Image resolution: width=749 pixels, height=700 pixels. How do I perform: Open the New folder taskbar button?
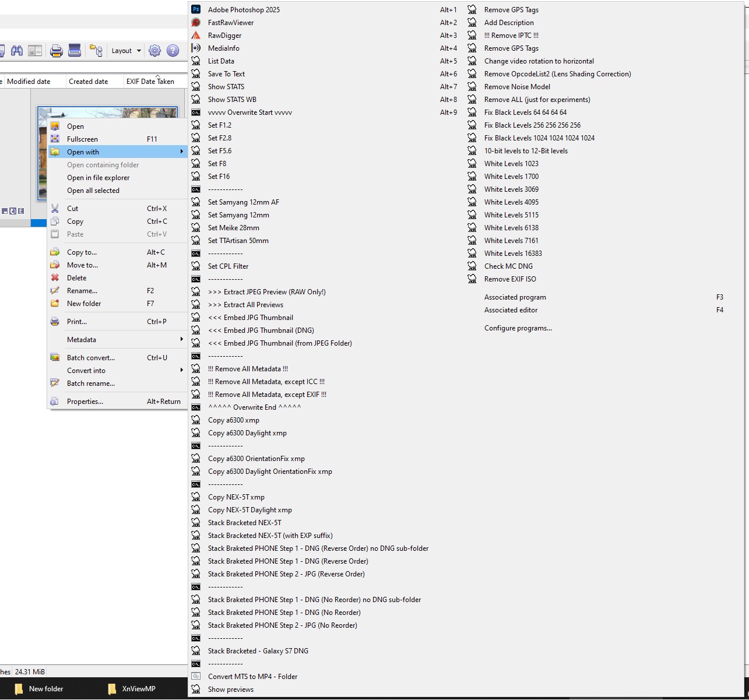[x=39, y=688]
